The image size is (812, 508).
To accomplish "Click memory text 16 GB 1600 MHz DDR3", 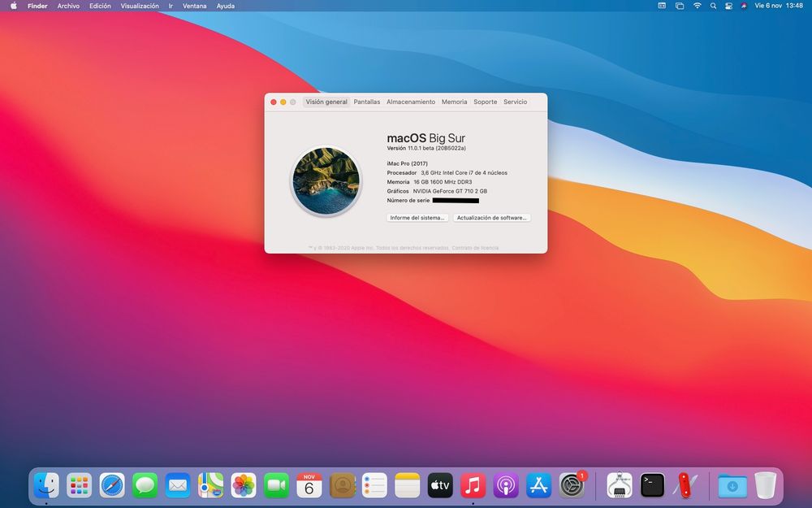I will (443, 182).
